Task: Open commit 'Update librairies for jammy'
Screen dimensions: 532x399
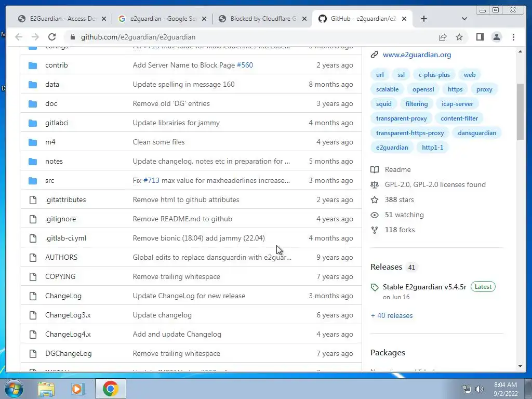Action: 176,123
